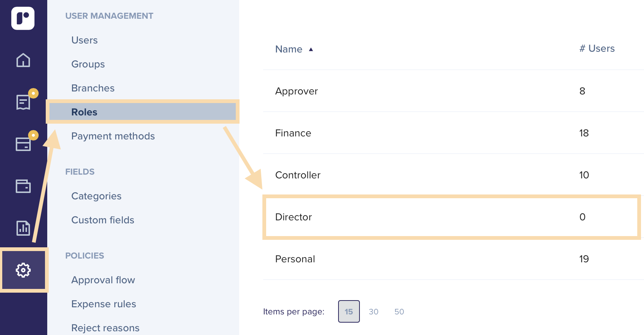Set items per page to 30
This screenshot has width=644, height=335.
(x=374, y=312)
